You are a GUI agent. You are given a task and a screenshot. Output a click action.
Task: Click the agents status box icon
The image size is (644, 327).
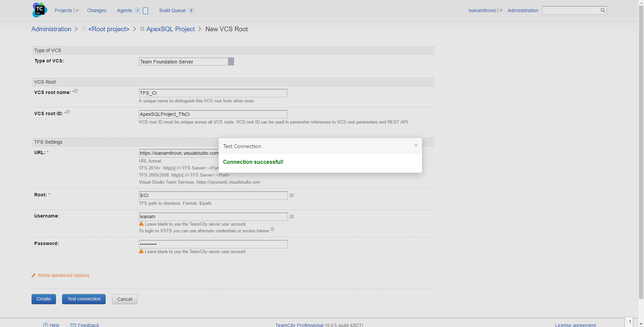145,11
